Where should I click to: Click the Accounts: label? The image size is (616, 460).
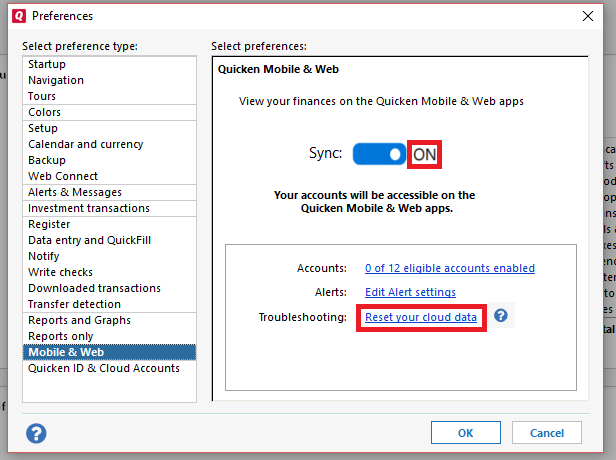tap(322, 268)
